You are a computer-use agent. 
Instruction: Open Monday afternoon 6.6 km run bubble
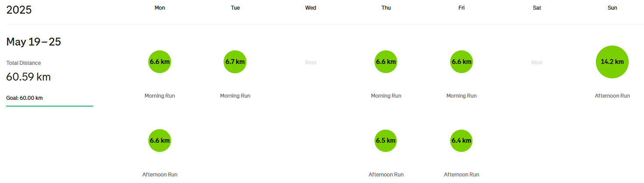tap(160, 141)
